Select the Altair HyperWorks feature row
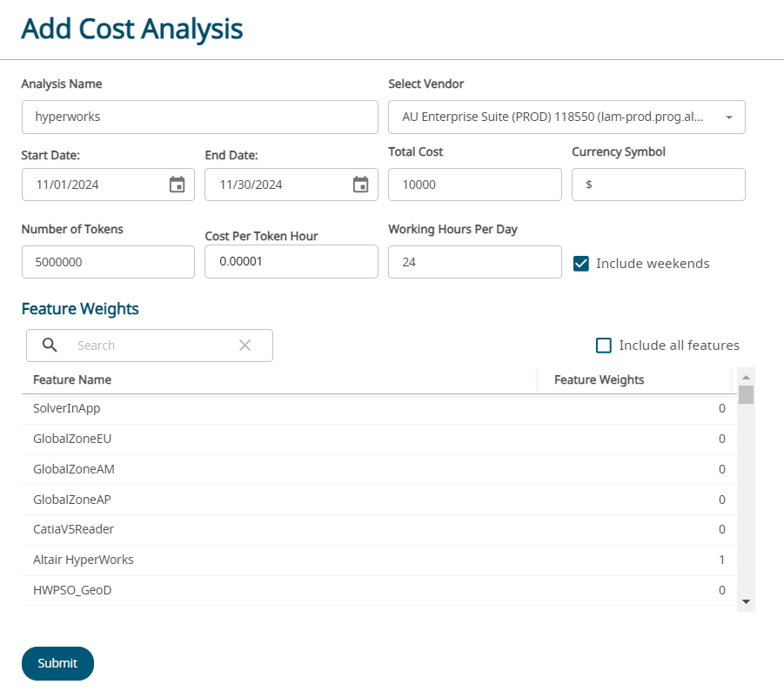Screen dimensions: 784x698 [x=84, y=560]
